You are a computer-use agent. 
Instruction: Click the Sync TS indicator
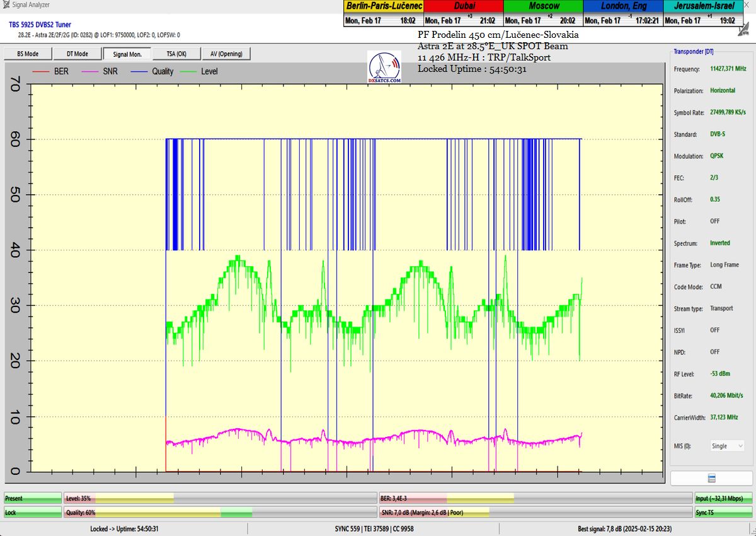723,513
